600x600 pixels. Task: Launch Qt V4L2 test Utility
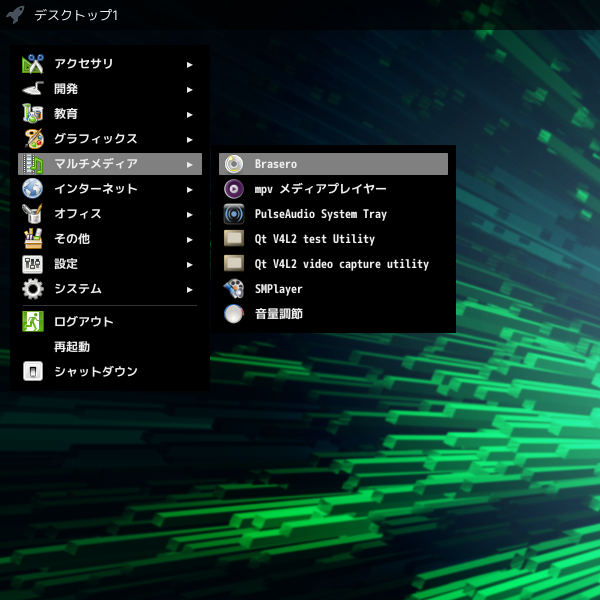pyautogui.click(x=333, y=239)
